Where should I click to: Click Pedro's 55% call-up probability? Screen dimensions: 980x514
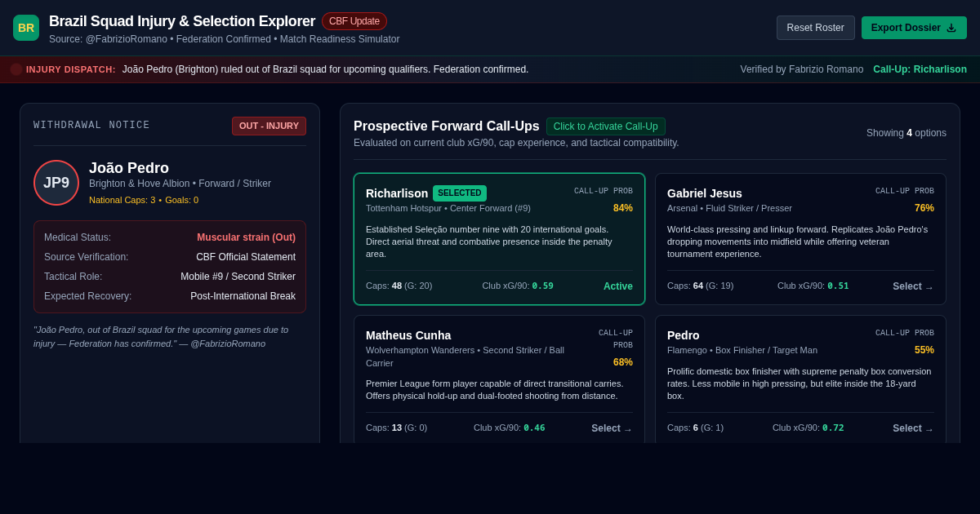click(924, 350)
